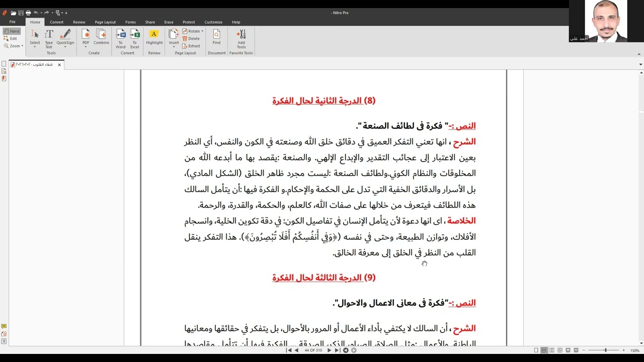644x362 pixels.
Task: Open the Share ribbon tab
Action: tap(150, 22)
